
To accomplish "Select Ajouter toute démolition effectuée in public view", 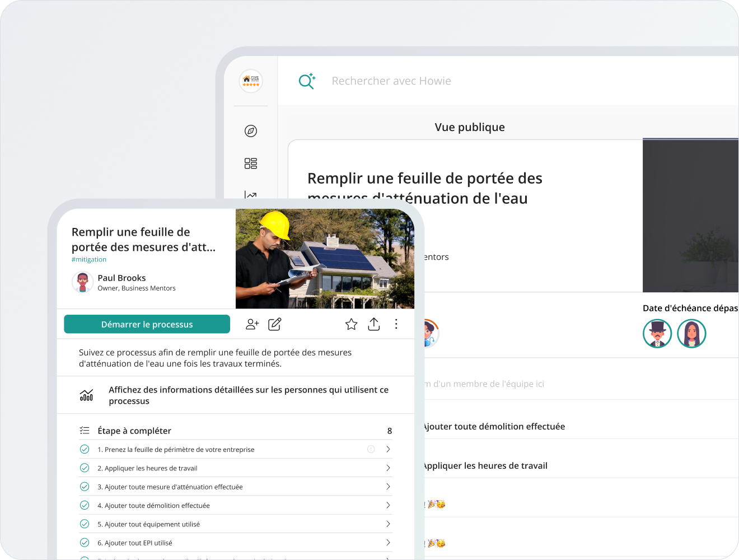I will (494, 427).
